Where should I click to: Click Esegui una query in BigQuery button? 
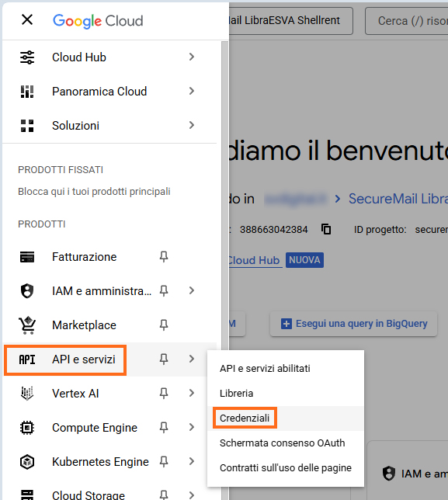pyautogui.click(x=353, y=324)
